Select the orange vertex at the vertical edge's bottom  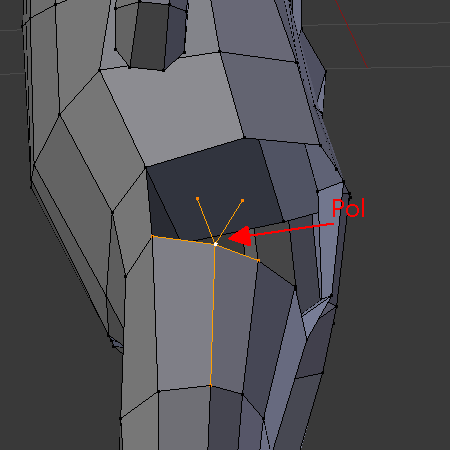[x=210, y=385]
